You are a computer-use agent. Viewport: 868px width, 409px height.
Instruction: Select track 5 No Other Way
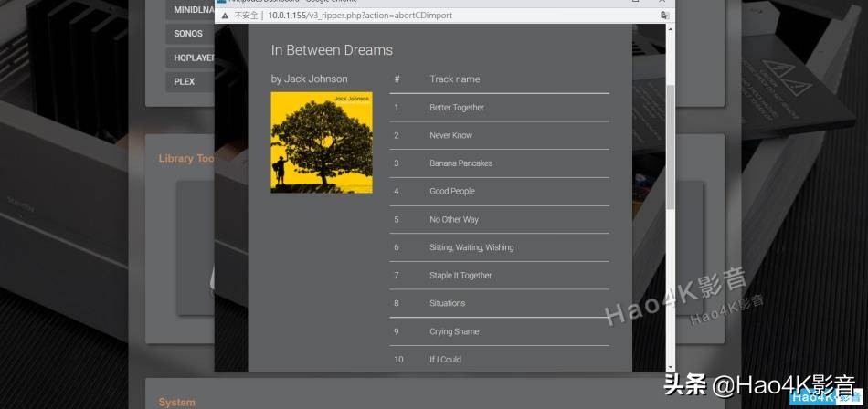coord(499,219)
